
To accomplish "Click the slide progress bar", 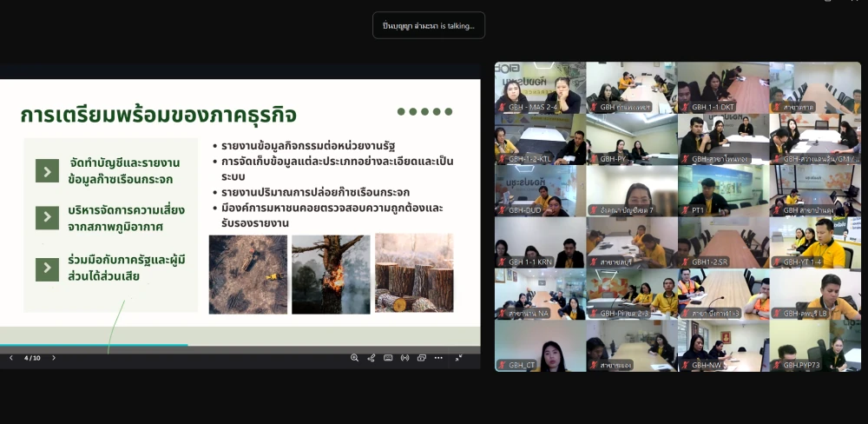I will [240, 345].
